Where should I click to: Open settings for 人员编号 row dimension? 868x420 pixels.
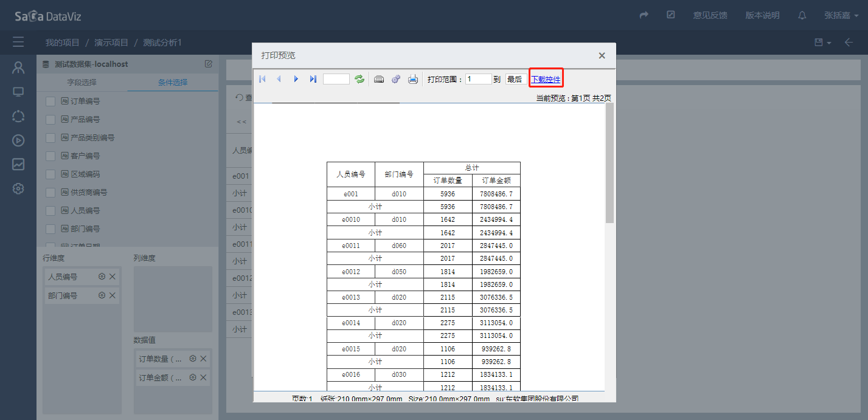102,277
